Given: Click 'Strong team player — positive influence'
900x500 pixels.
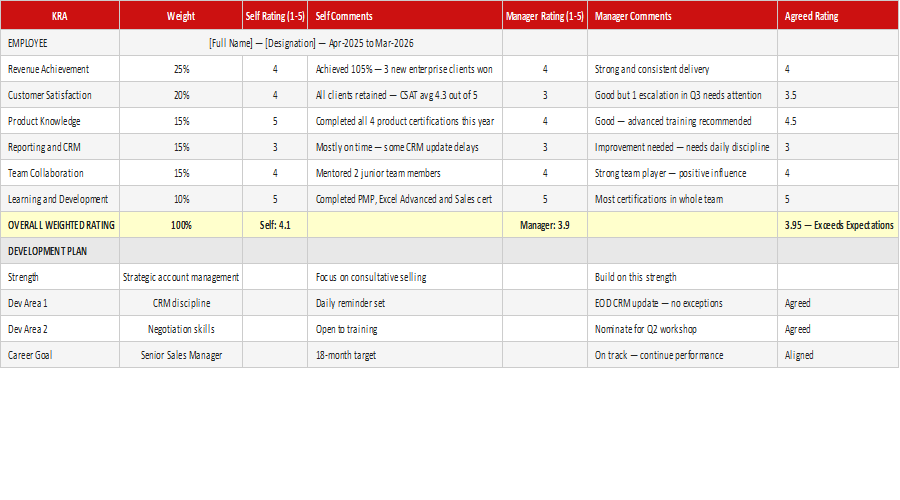Looking at the screenshot, I should (x=682, y=173).
